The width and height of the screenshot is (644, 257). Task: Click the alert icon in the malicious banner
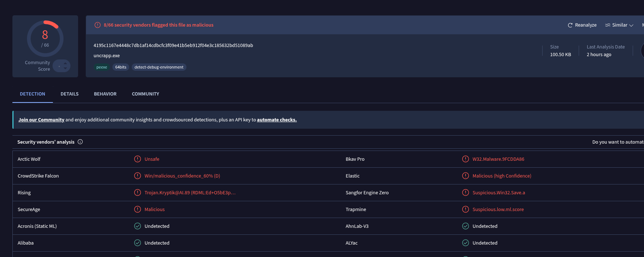coord(97,25)
